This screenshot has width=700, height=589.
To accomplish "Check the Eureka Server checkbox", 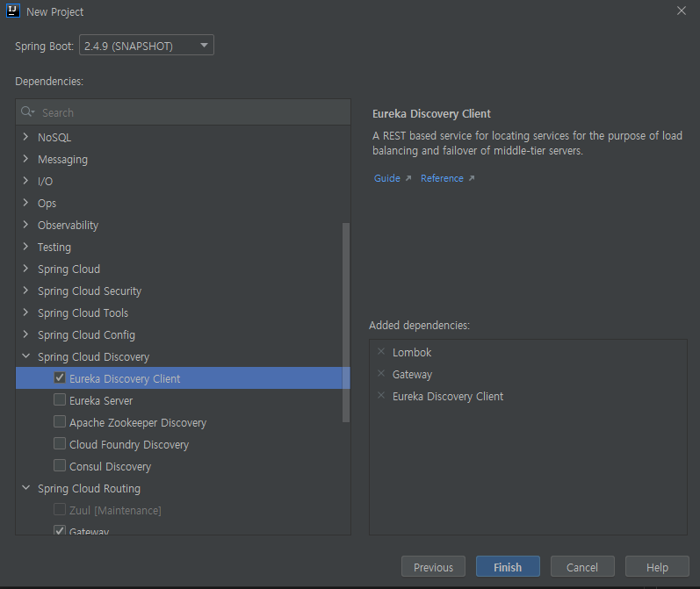I will [60, 399].
